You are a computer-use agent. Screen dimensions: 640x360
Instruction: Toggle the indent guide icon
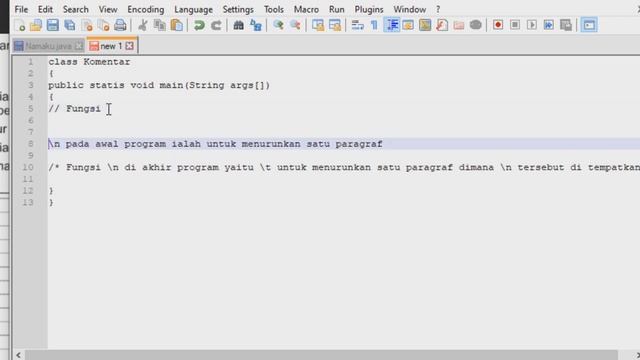[x=391, y=25]
